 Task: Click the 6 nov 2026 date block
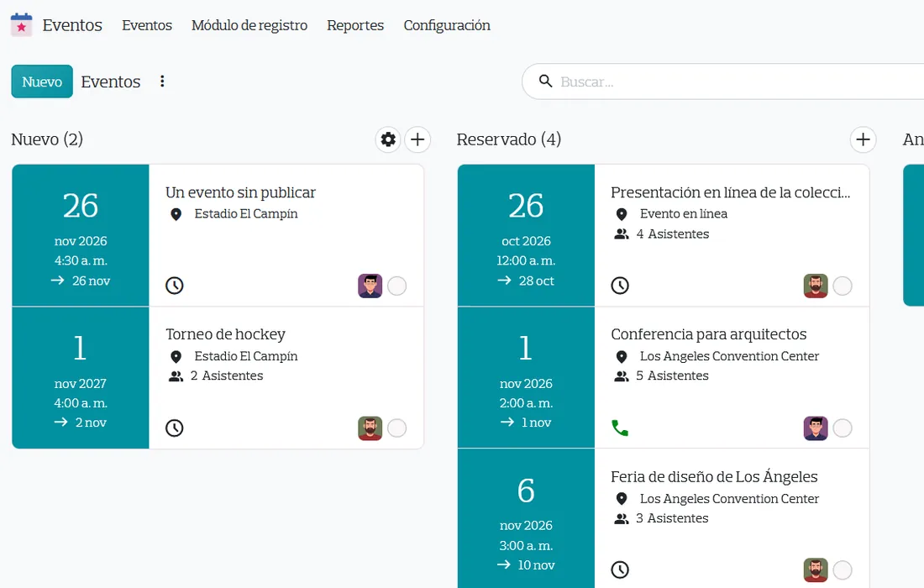coord(526,518)
